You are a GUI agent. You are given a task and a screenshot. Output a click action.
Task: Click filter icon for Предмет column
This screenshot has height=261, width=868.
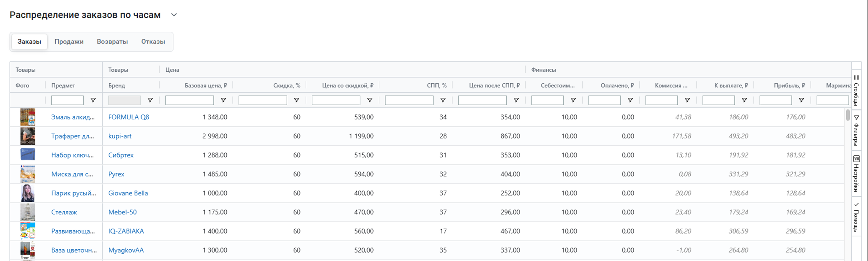click(93, 100)
